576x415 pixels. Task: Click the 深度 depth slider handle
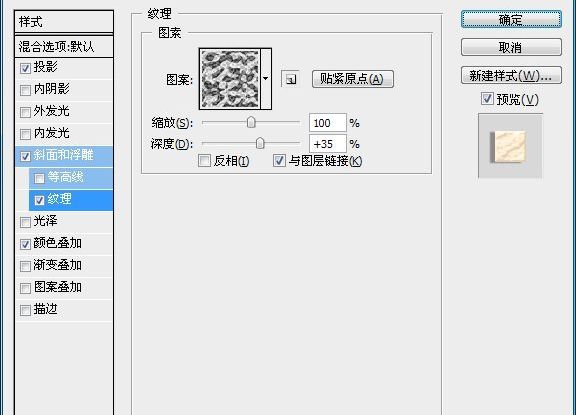[x=260, y=143]
